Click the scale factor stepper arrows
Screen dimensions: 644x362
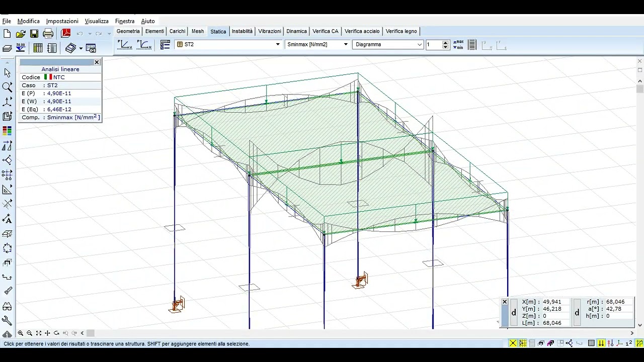pos(445,45)
